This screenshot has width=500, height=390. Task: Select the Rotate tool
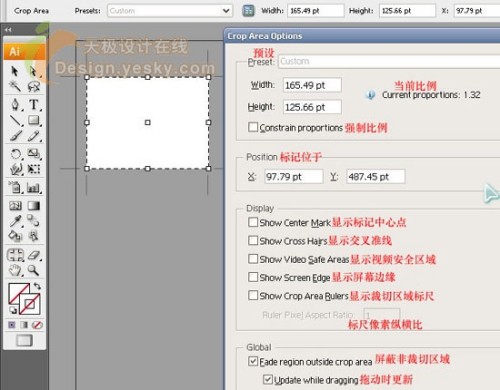pyautogui.click(x=15, y=154)
